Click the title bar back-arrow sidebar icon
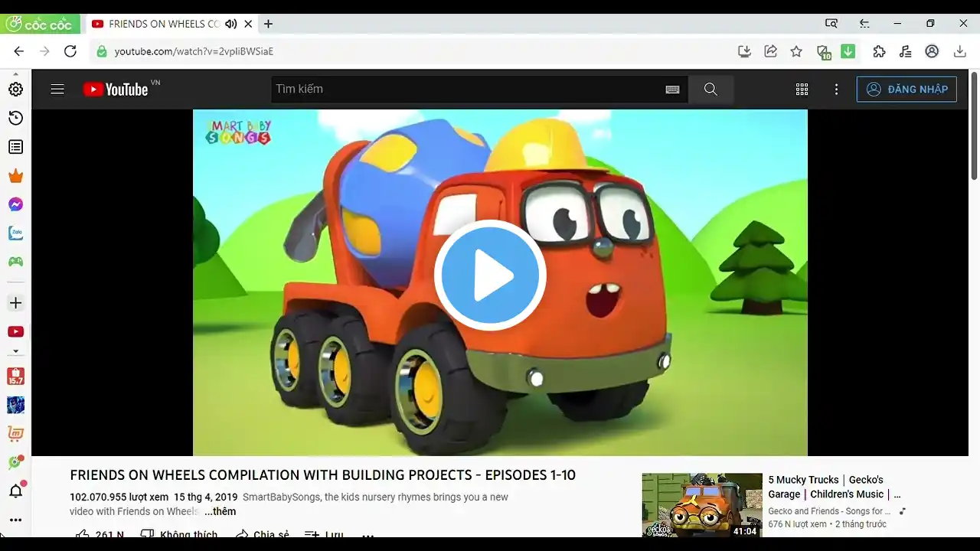The width and height of the screenshot is (980, 551). (x=864, y=24)
